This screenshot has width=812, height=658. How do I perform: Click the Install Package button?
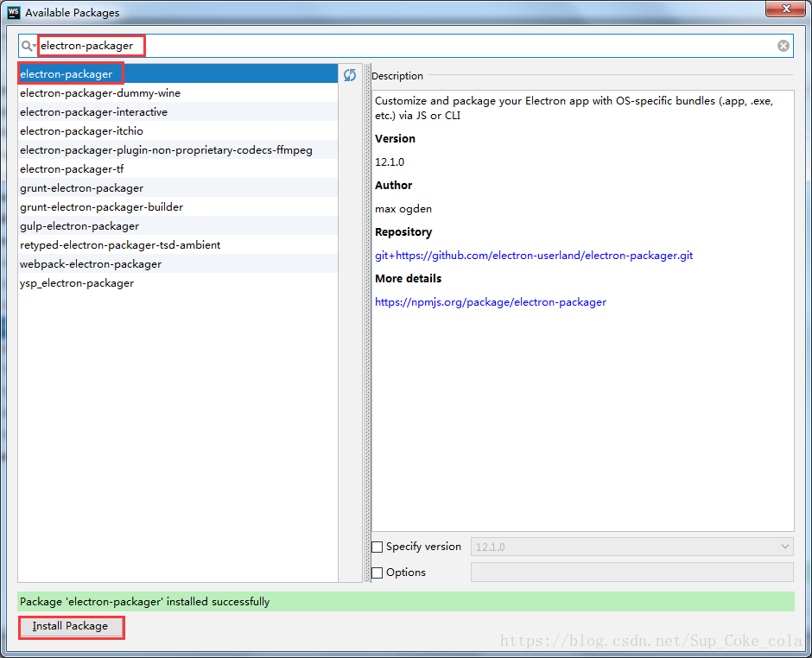pyautogui.click(x=72, y=626)
